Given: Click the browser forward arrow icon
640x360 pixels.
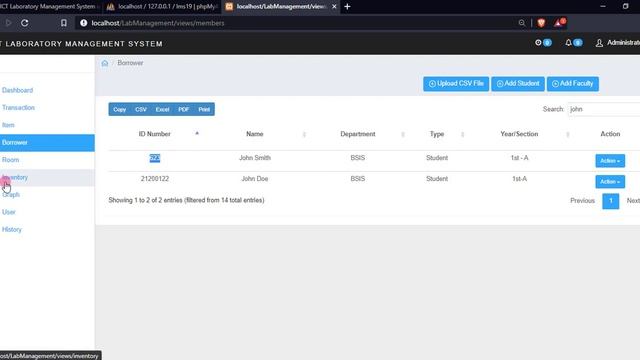Looking at the screenshot, I should point(8,23).
